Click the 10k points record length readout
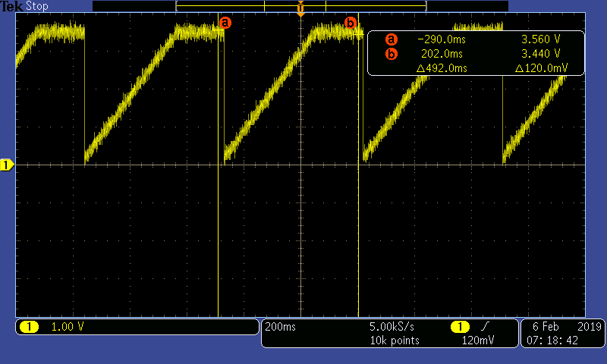This screenshot has height=364, width=607. [394, 340]
